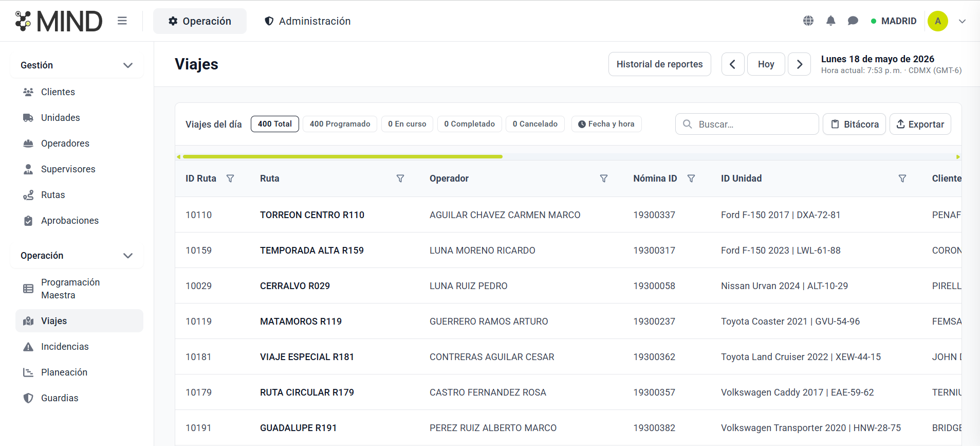
Task: Click ID Ruta 10110 cell
Action: pyautogui.click(x=198, y=215)
